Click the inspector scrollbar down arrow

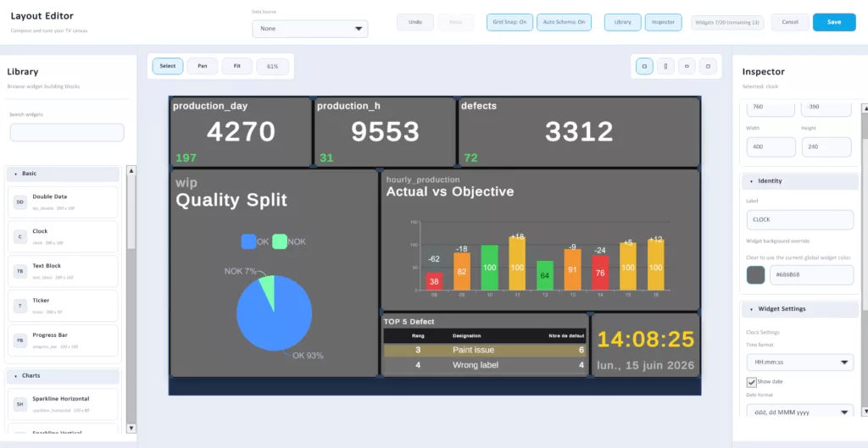coord(865,412)
